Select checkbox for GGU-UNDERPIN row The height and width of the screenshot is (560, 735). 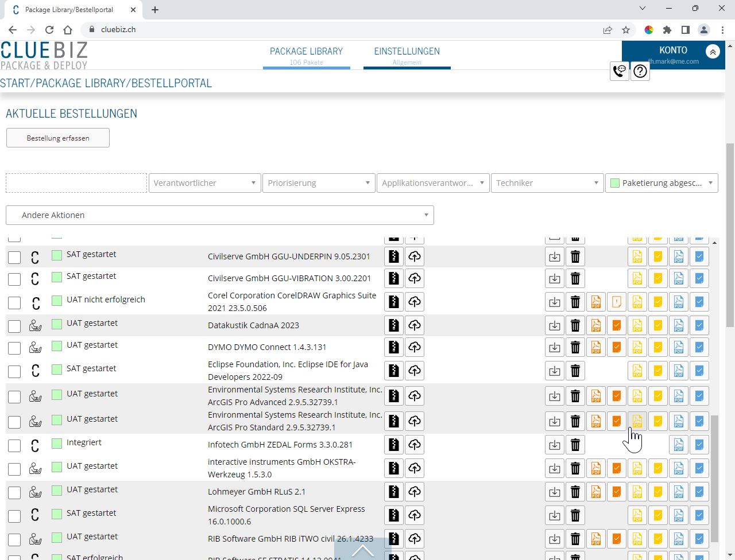pyautogui.click(x=14, y=258)
